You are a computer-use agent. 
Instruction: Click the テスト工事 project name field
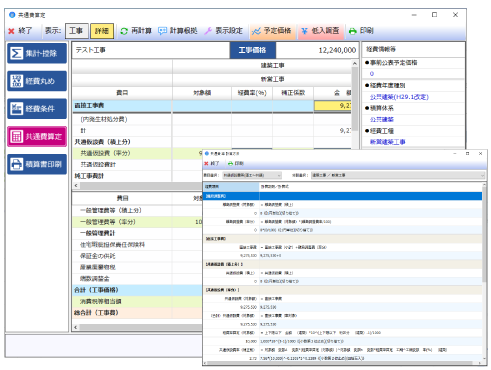point(151,50)
